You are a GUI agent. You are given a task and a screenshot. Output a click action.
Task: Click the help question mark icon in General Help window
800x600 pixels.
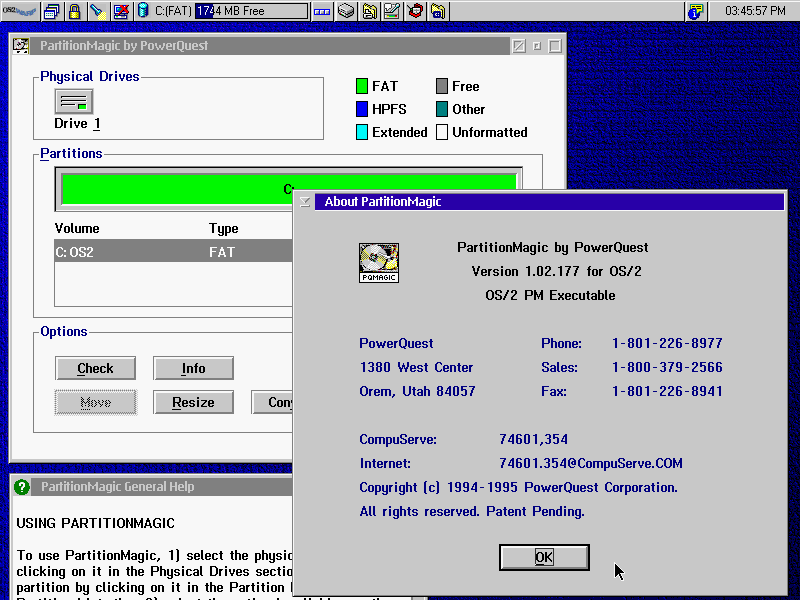[x=22, y=487]
